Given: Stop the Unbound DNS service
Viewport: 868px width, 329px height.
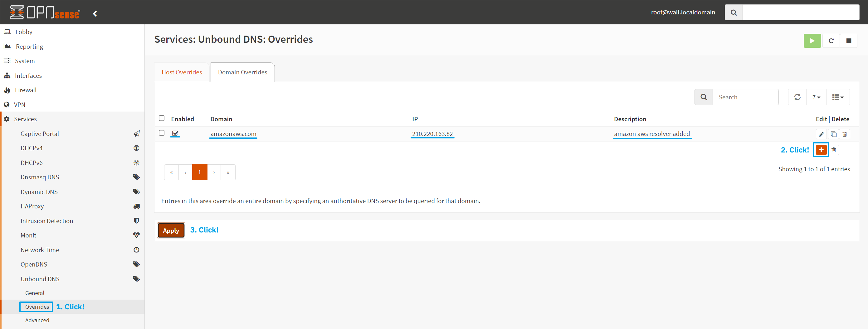Looking at the screenshot, I should (848, 41).
